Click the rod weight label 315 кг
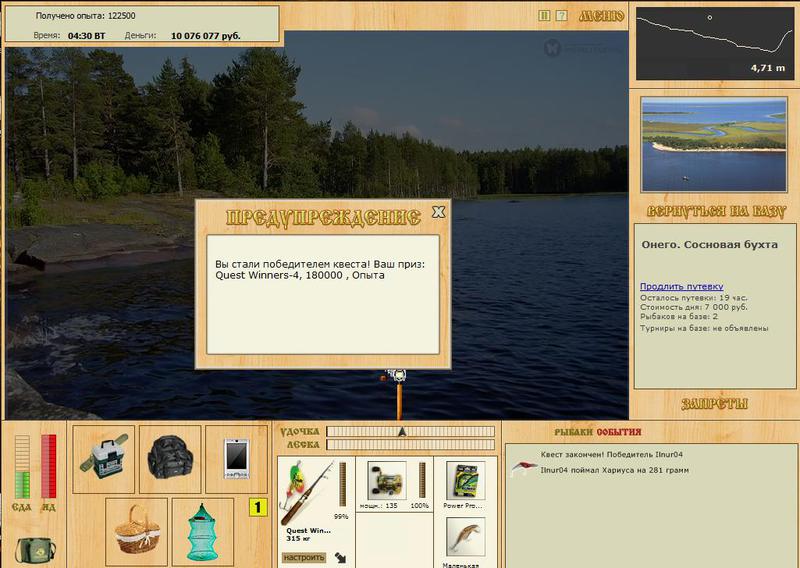This screenshot has width=800, height=568. pyautogui.click(x=296, y=538)
